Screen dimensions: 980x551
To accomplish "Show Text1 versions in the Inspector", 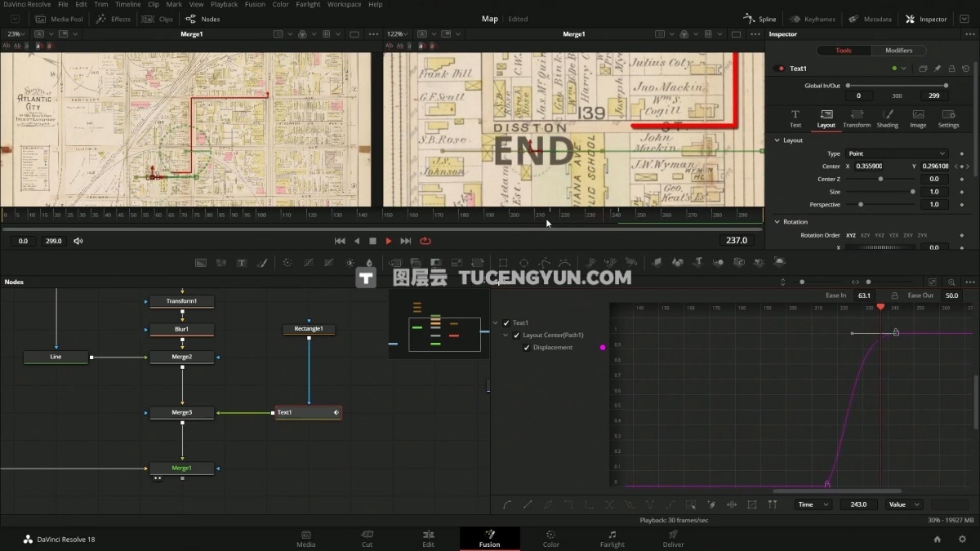I will [923, 69].
